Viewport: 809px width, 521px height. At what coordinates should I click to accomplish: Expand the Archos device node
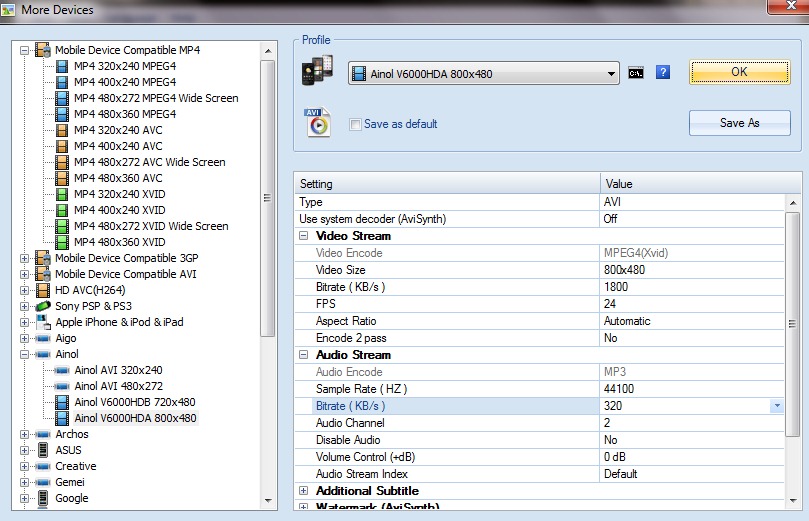24,434
